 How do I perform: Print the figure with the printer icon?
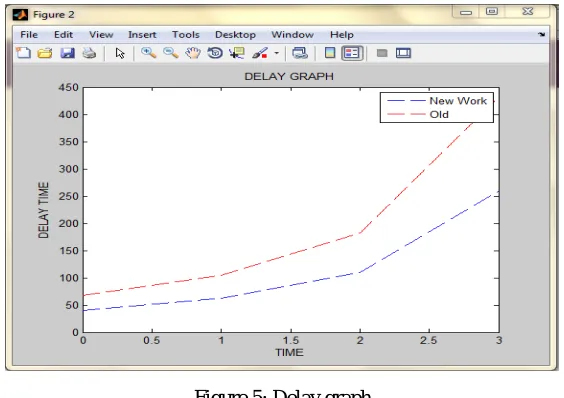[89, 53]
